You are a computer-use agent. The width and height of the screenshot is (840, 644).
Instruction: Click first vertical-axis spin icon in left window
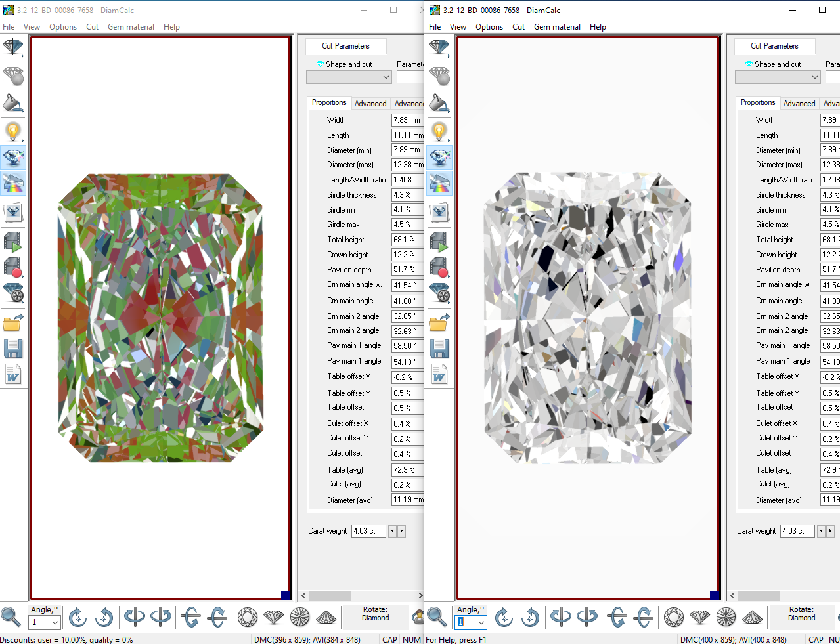135,616
